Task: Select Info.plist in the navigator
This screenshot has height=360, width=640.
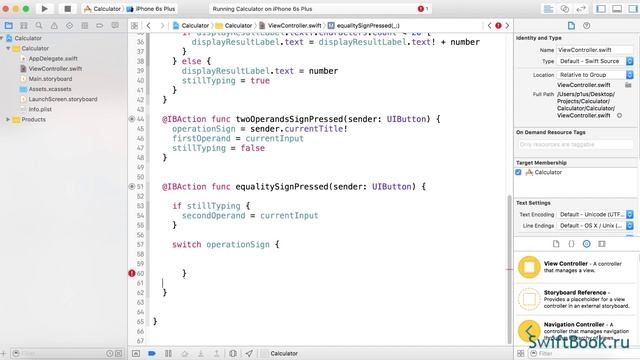Action: (40, 109)
